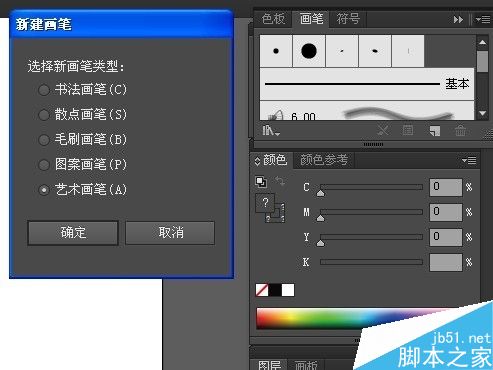The width and height of the screenshot is (493, 370).
Task: Click the K black slider track
Action: pos(371,262)
